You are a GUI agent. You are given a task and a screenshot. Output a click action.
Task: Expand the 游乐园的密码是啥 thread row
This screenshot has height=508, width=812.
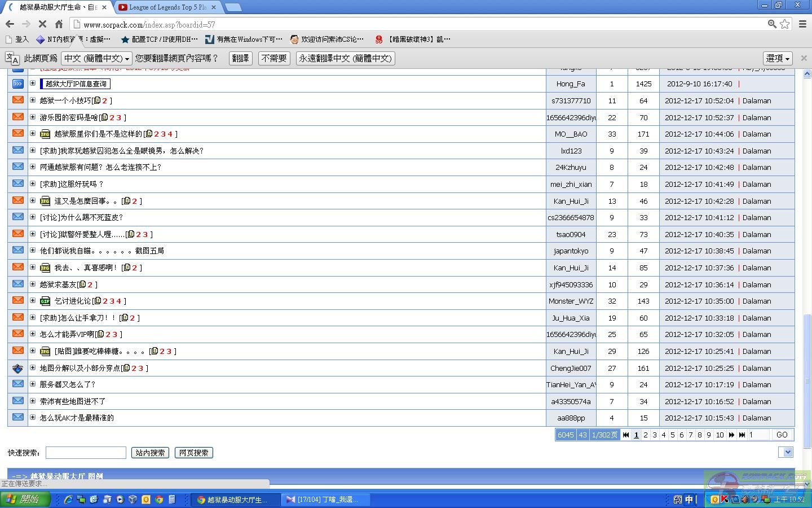33,117
